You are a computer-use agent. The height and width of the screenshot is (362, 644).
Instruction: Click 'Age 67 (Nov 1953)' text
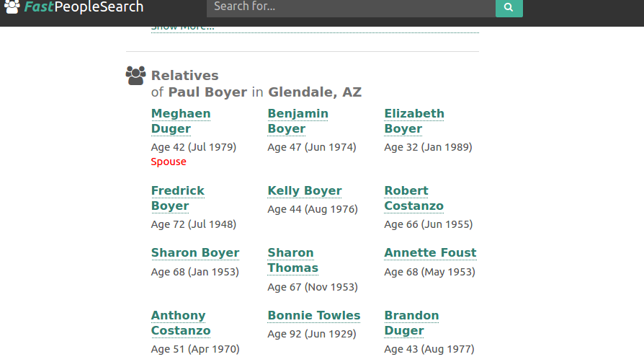tap(313, 287)
